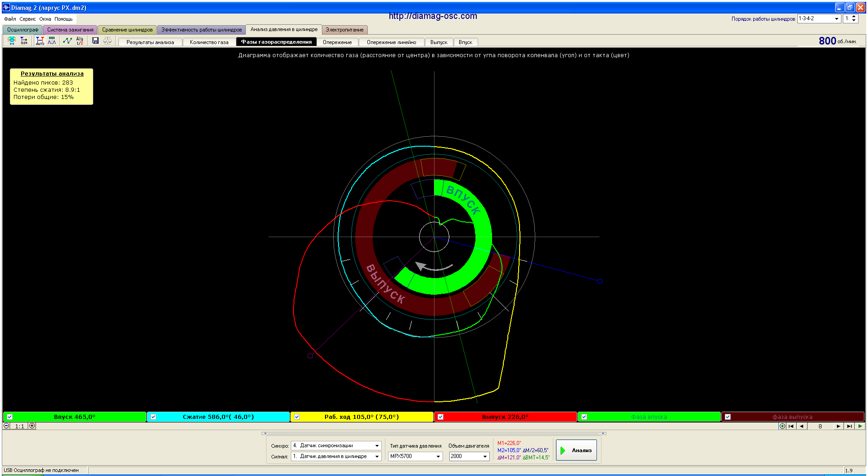
Task: Click the Alg 1/2 algorithm icon
Action: pyautogui.click(x=80, y=40)
